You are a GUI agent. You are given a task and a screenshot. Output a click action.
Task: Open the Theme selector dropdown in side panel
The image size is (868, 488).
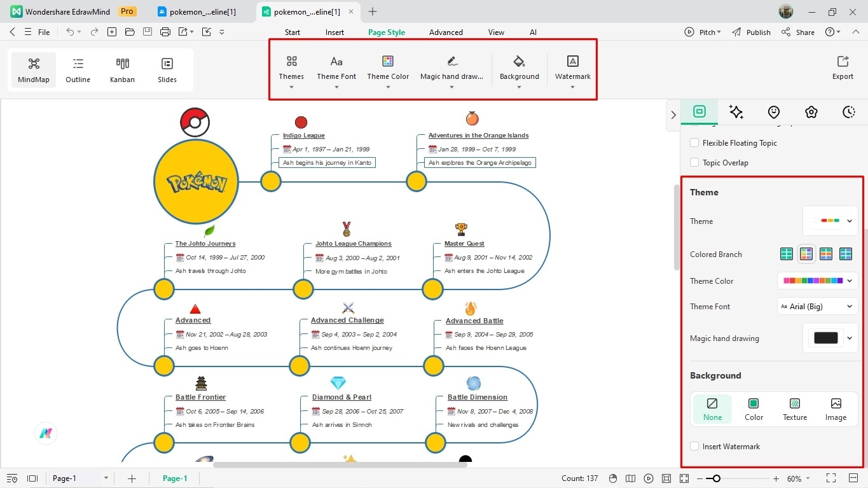point(830,221)
